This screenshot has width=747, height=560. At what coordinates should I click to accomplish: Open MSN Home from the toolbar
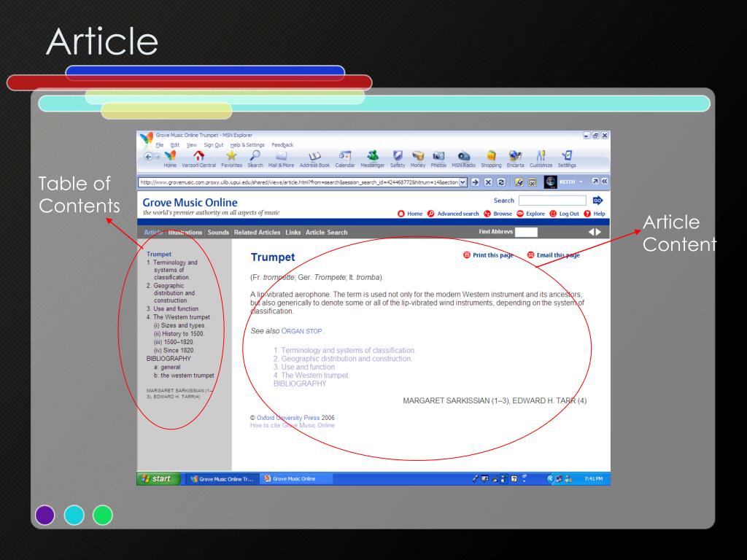(170, 158)
